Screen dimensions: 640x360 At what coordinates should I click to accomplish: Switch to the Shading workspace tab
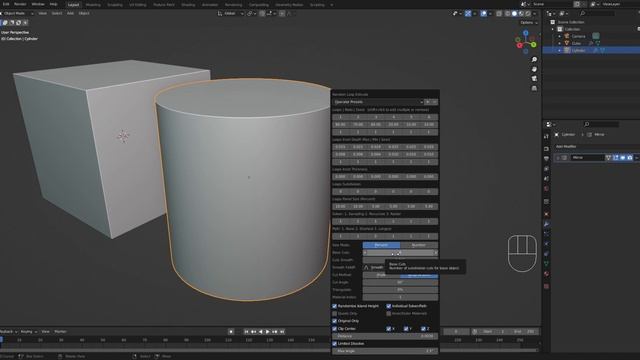pyautogui.click(x=188, y=5)
